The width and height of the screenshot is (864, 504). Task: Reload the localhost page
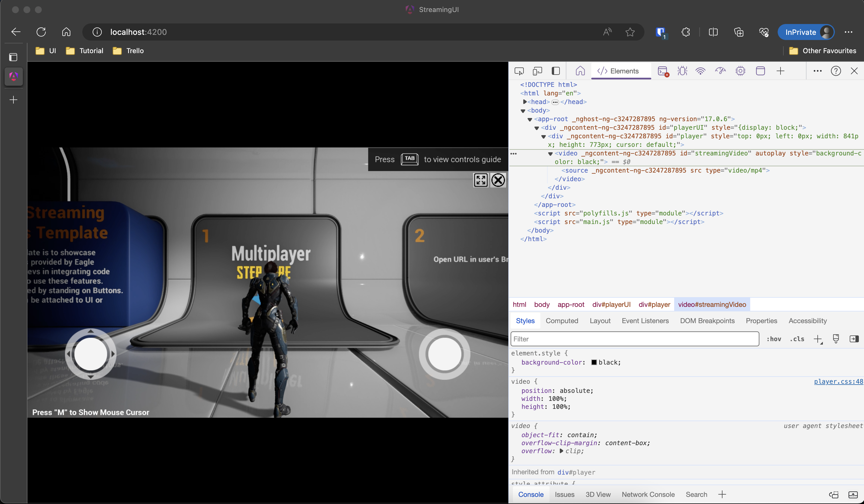(41, 32)
